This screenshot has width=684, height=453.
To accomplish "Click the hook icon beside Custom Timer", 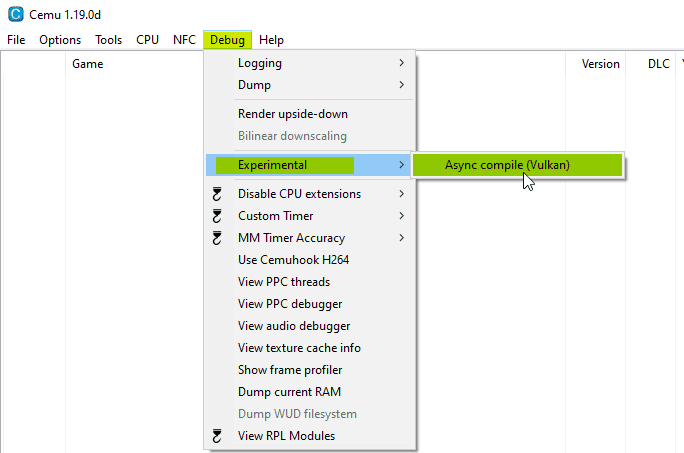I will tap(217, 216).
